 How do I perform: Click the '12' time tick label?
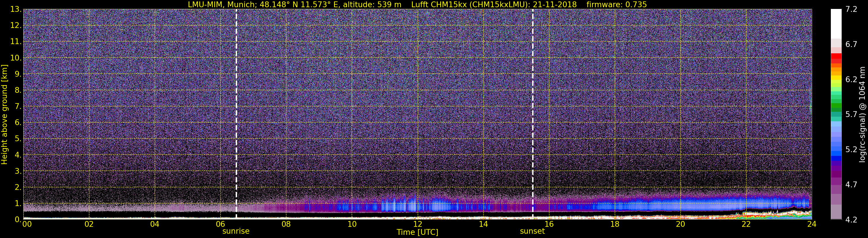(417, 224)
